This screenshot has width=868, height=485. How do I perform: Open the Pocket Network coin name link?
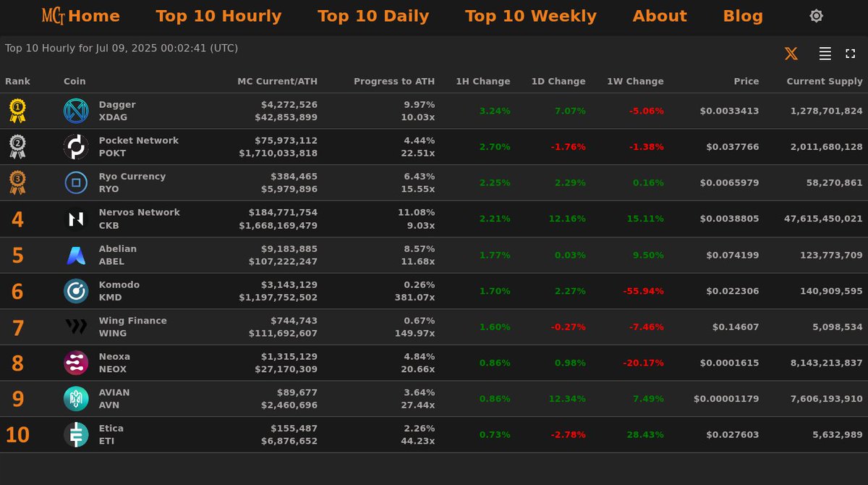pyautogui.click(x=139, y=140)
